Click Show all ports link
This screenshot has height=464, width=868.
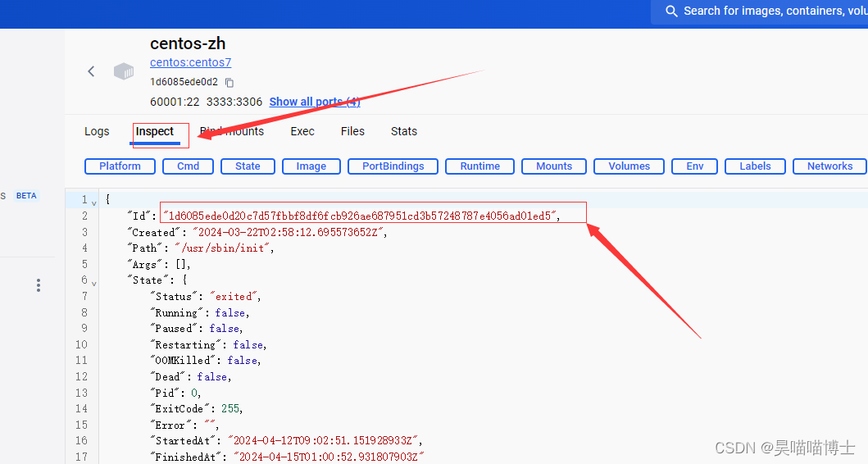pyautogui.click(x=315, y=102)
